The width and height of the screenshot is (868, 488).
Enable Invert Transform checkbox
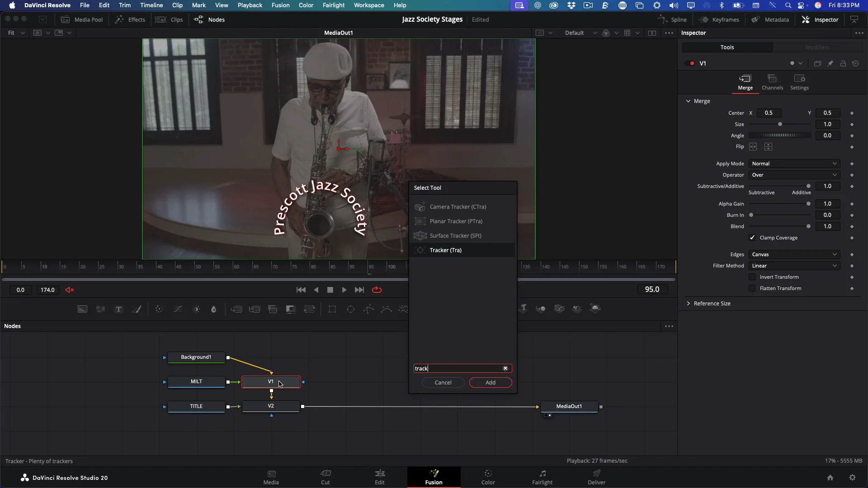[x=752, y=277]
